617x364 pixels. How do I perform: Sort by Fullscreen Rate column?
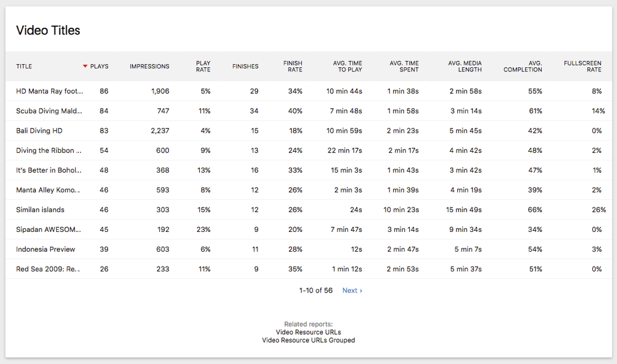click(582, 67)
